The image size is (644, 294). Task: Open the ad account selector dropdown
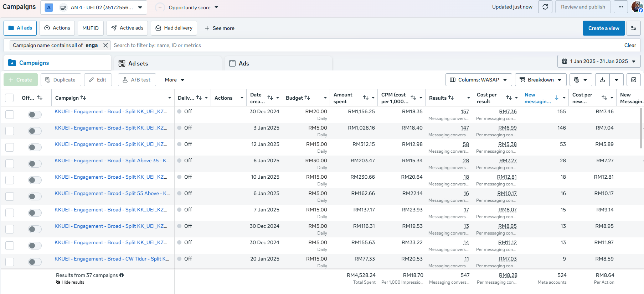point(94,7)
